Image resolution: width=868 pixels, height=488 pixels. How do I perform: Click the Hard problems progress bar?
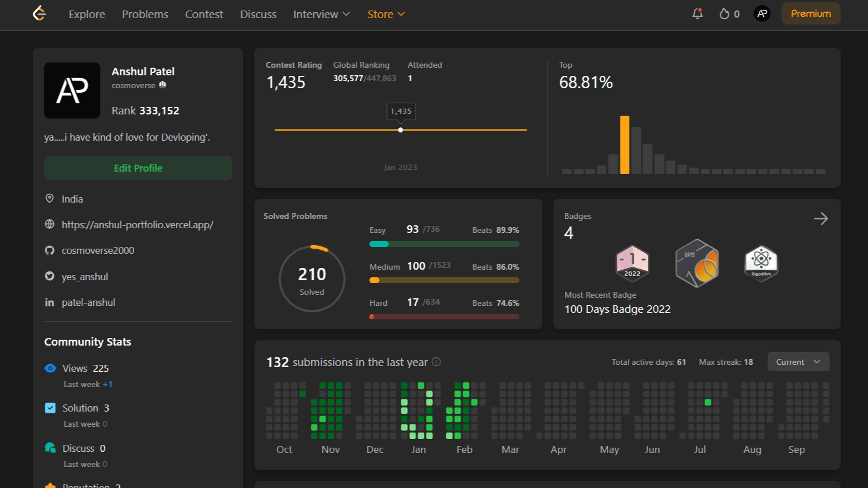[445, 316]
